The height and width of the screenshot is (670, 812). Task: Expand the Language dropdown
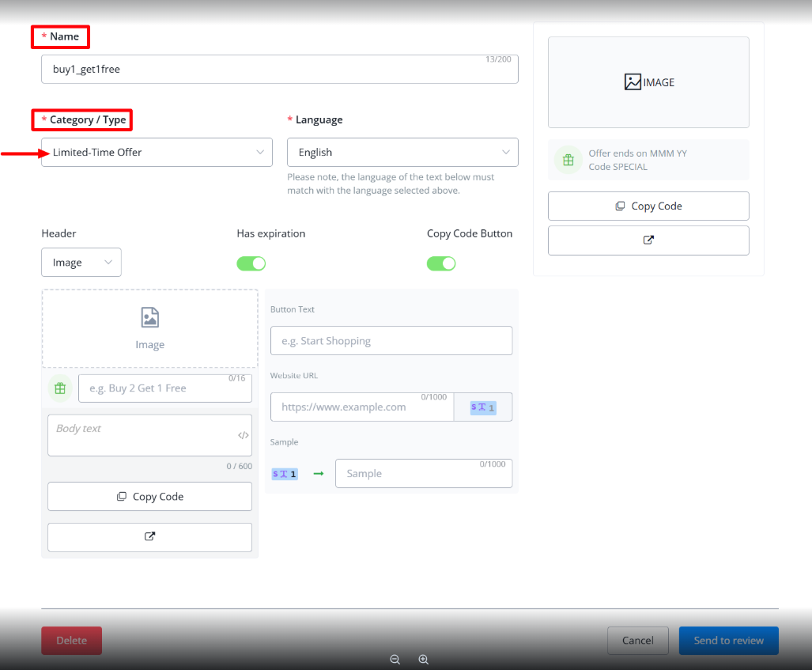[402, 153]
